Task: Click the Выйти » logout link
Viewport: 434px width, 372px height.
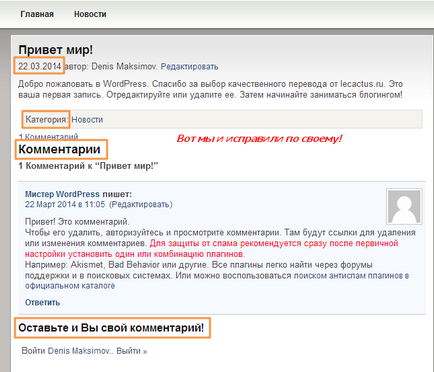Action: pos(132,351)
